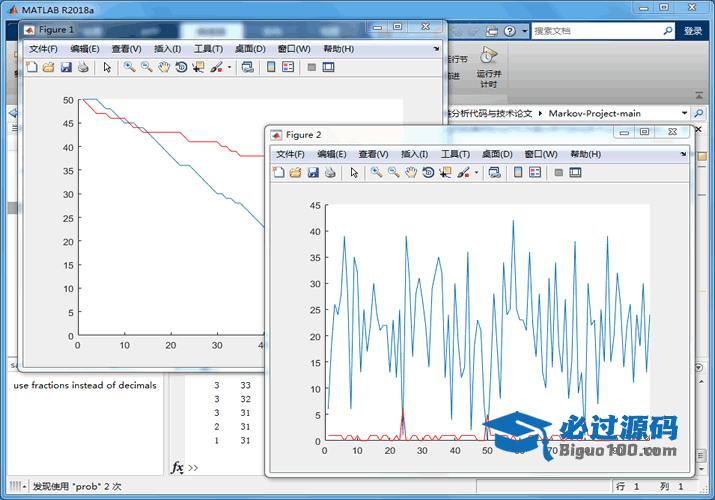715x500 pixels.
Task: Save figure icon in Figure 1 toolbar
Action: [66, 67]
